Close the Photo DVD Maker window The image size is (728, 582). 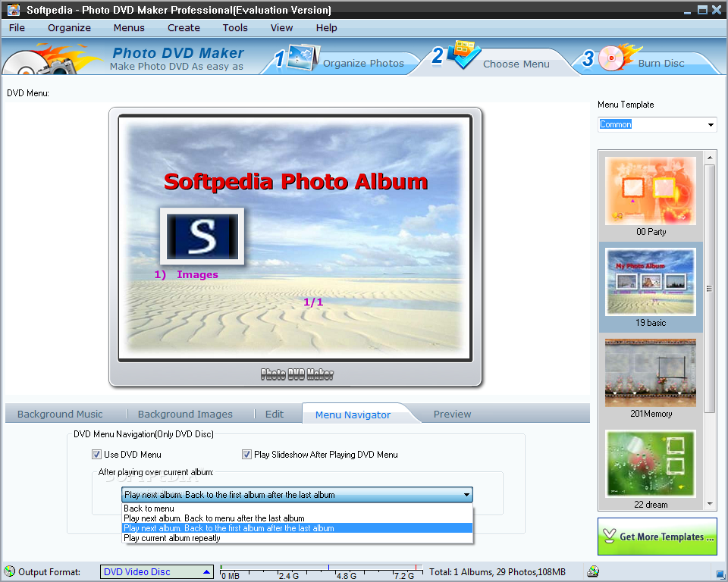pyautogui.click(x=717, y=10)
